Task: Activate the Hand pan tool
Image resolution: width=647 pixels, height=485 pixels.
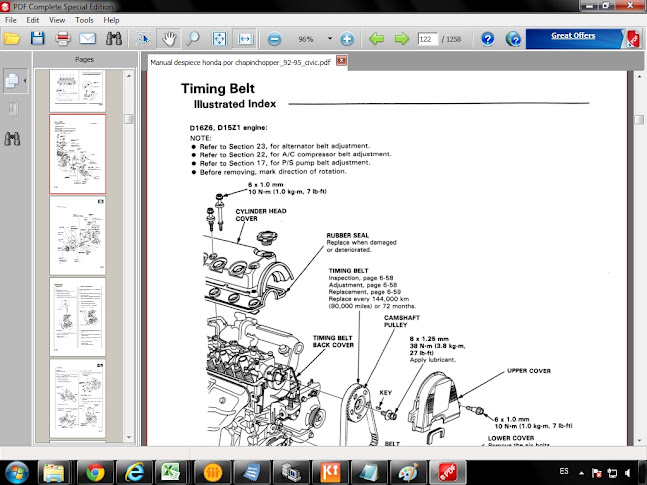Action: pos(169,39)
